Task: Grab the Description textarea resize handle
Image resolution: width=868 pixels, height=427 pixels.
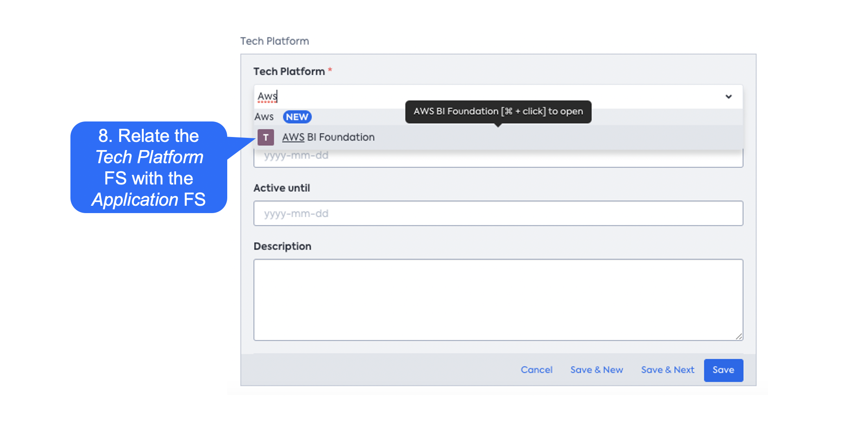Action: (x=739, y=336)
